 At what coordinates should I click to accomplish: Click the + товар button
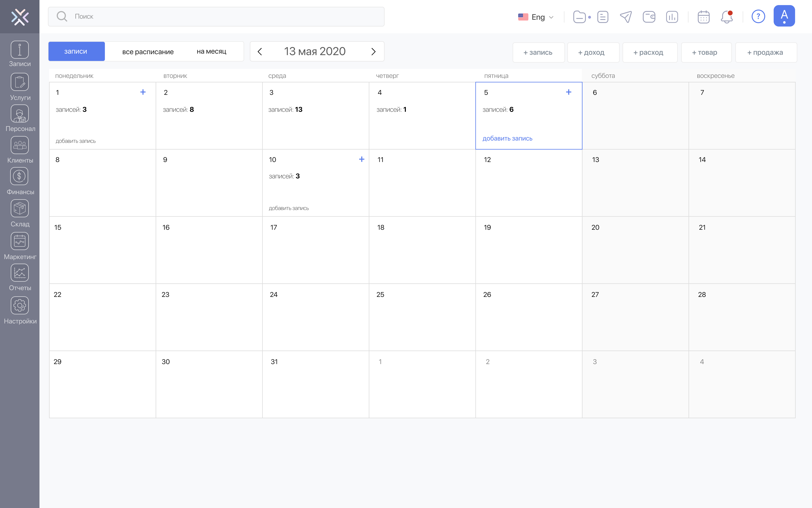point(706,52)
